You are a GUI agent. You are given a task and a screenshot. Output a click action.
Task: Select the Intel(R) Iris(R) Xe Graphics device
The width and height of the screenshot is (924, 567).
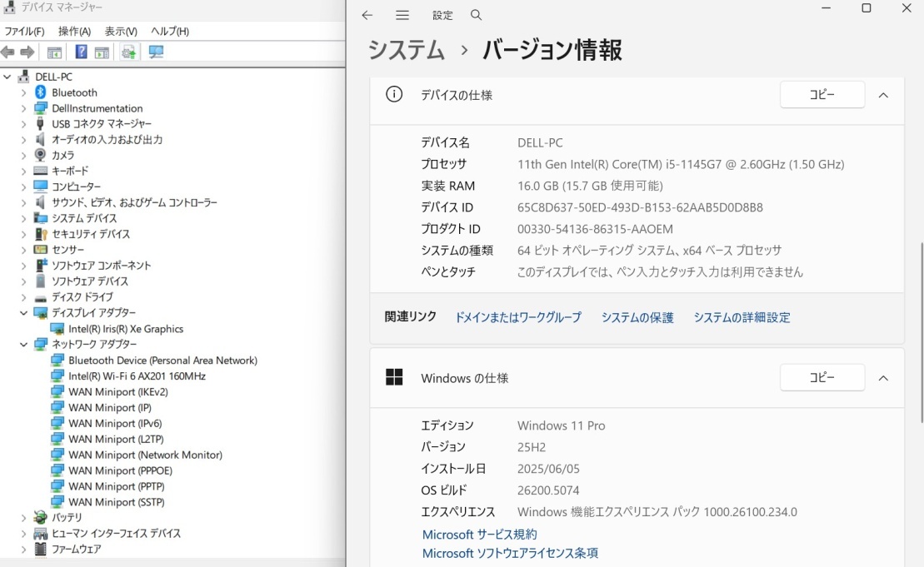tap(126, 329)
